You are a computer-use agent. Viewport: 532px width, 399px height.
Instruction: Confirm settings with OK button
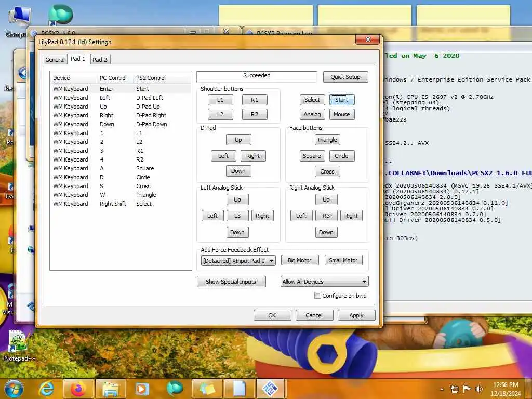click(x=272, y=315)
